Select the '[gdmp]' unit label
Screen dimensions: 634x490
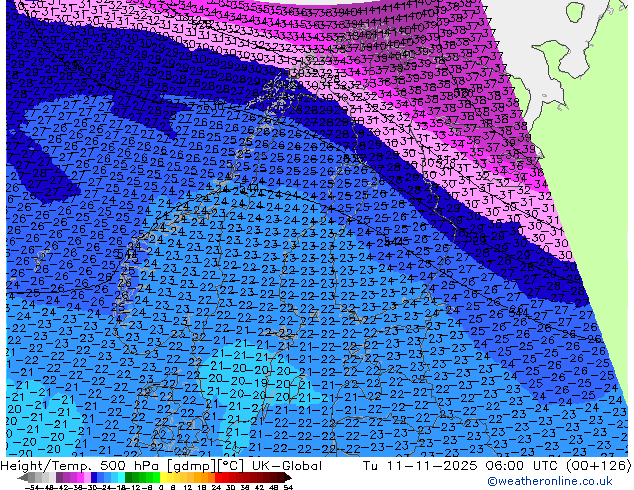pyautogui.click(x=191, y=466)
